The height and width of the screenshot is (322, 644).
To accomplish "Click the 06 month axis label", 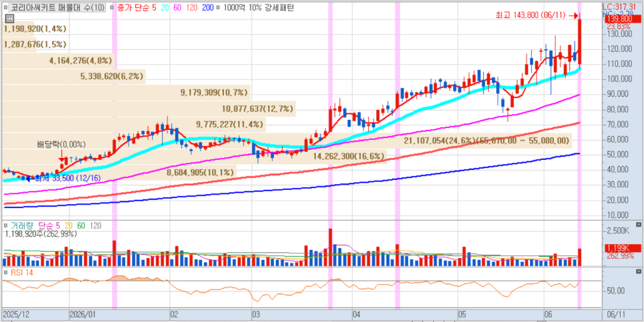I will [548, 315].
